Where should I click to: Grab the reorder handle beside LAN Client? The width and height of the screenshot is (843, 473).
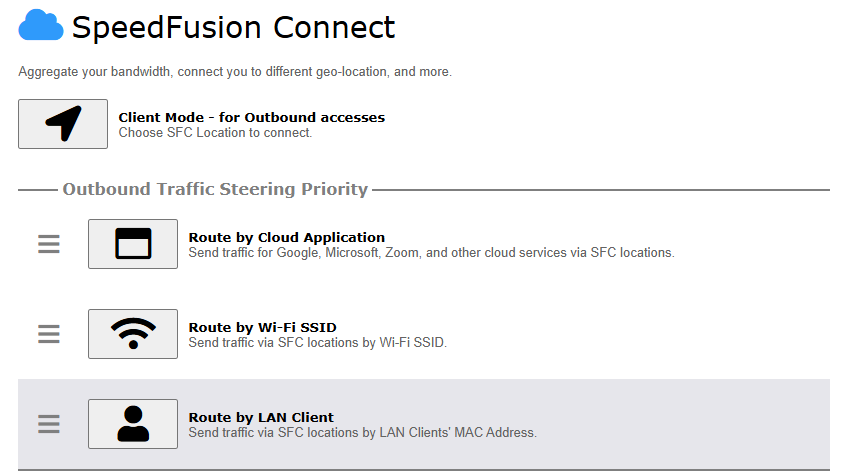click(x=48, y=424)
